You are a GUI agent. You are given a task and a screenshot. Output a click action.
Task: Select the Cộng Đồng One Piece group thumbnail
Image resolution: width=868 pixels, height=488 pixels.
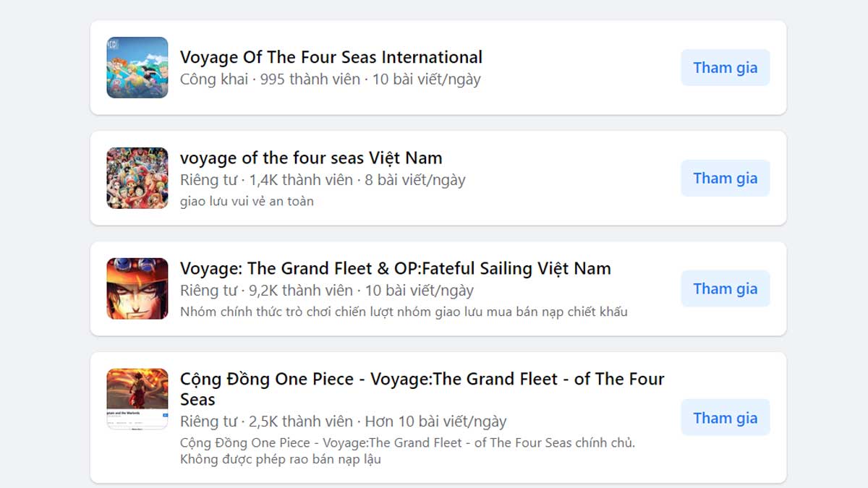click(137, 398)
